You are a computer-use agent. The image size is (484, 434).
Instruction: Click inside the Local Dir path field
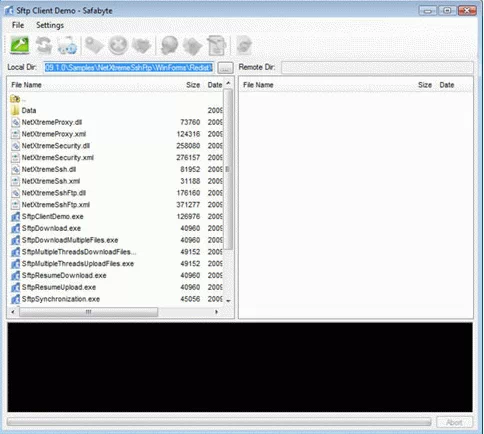[129, 68]
